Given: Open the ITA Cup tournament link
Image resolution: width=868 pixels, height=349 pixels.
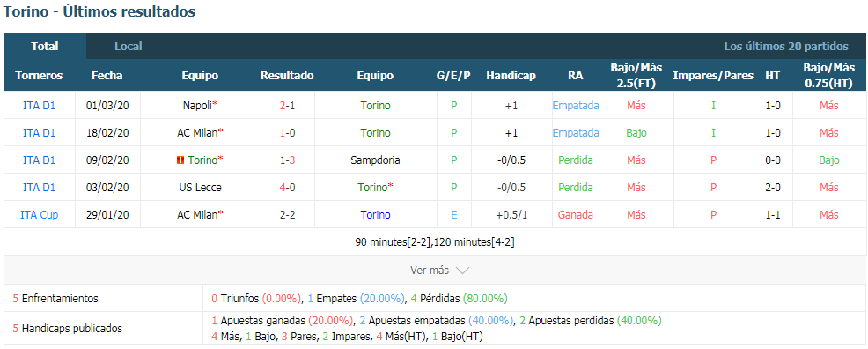Looking at the screenshot, I should pos(39,214).
